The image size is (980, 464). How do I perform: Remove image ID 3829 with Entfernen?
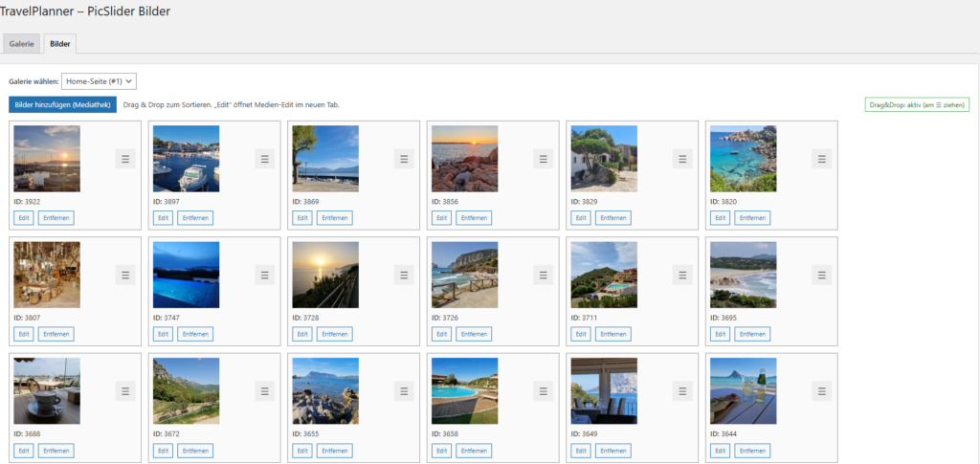(x=612, y=218)
